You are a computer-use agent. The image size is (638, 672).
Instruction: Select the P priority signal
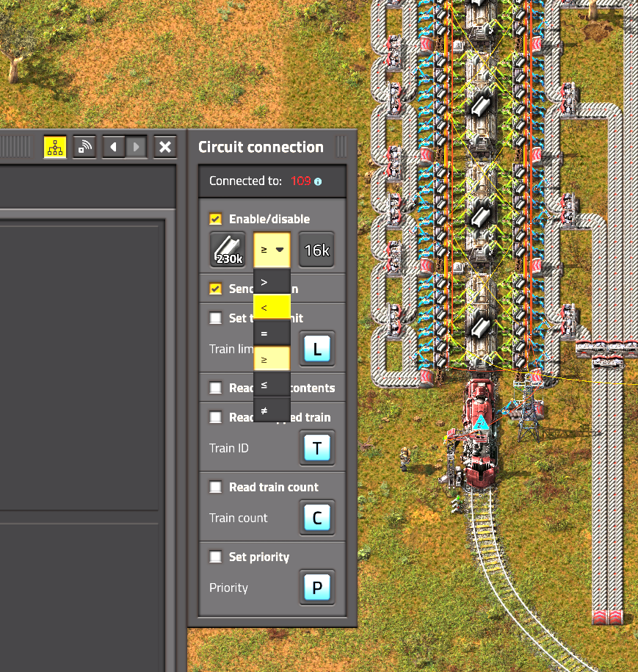click(x=316, y=587)
